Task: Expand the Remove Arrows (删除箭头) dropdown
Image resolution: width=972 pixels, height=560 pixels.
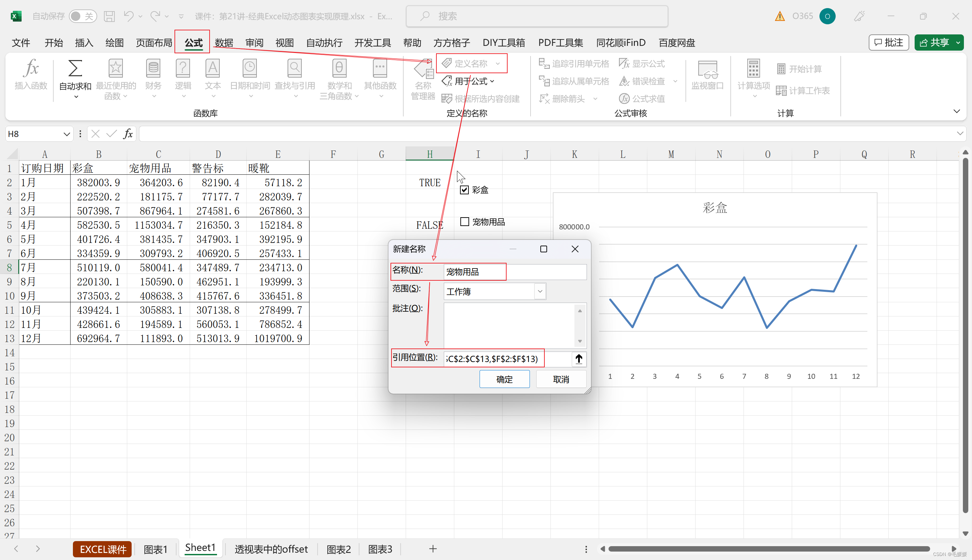Action: coord(595,99)
